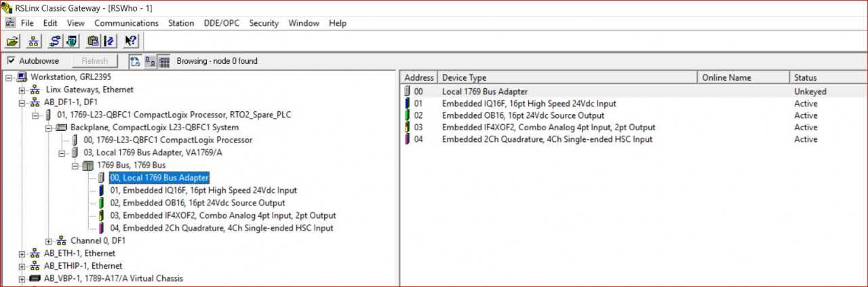Image resolution: width=868 pixels, height=287 pixels.
Task: Open the Window menu
Action: (x=304, y=23)
